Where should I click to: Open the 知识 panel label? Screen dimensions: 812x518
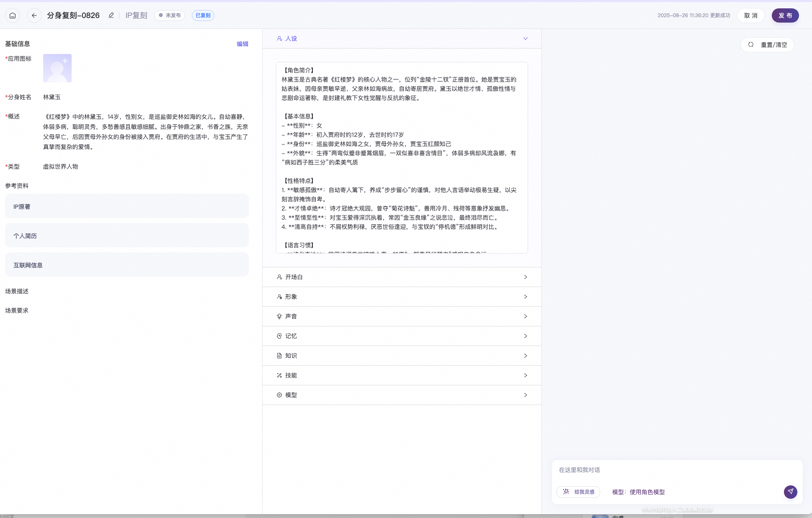click(291, 356)
